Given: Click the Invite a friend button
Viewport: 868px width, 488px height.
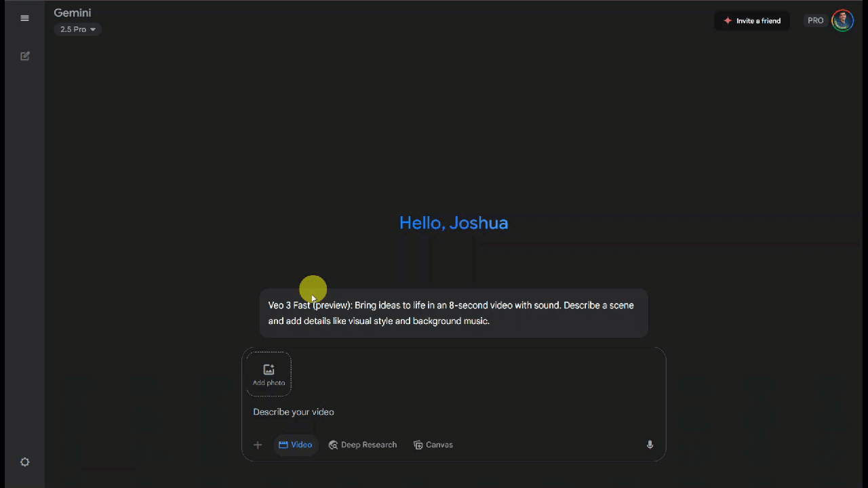Looking at the screenshot, I should tap(752, 21).
